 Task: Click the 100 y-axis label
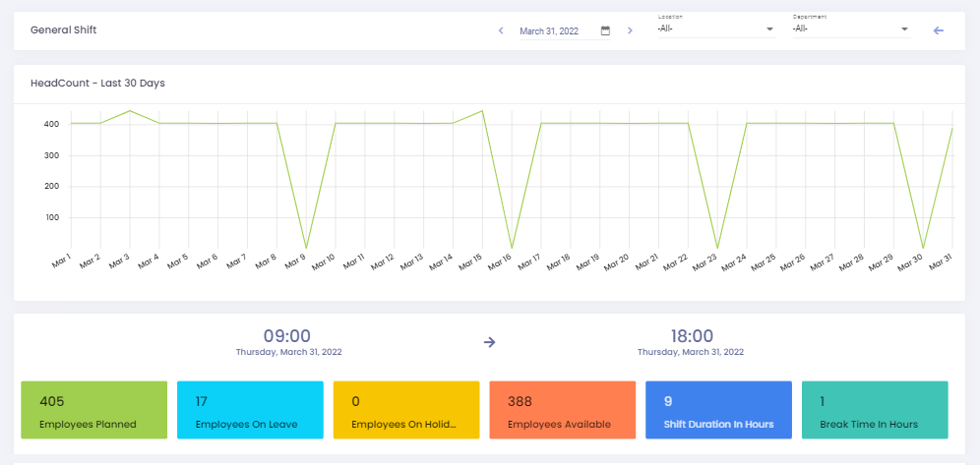click(x=52, y=218)
